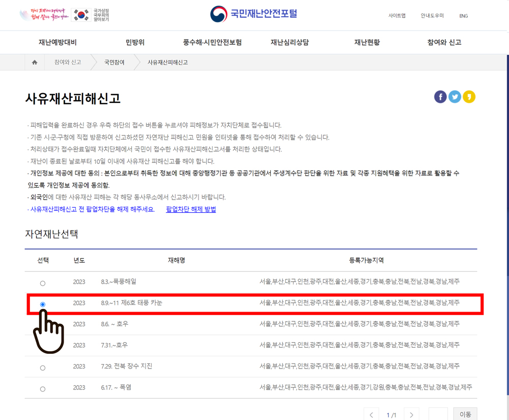Select the 6.17. ~ 폭염 radio button
The width and height of the screenshot is (509, 420).
pyautogui.click(x=43, y=388)
